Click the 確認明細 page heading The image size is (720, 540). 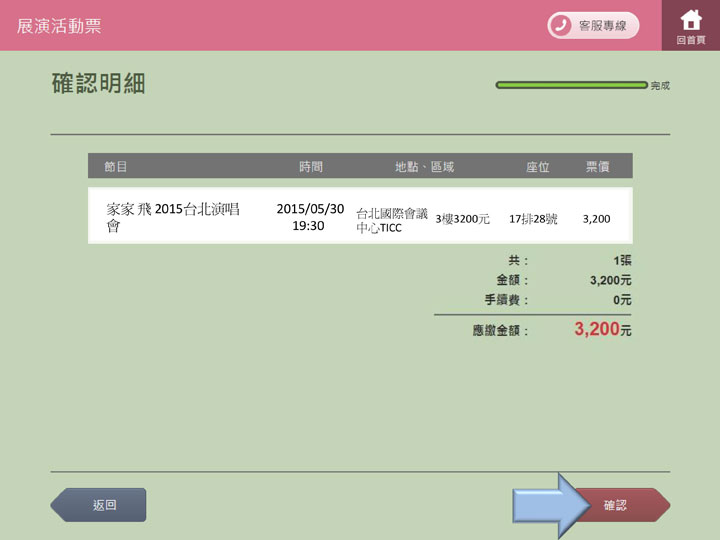click(98, 84)
